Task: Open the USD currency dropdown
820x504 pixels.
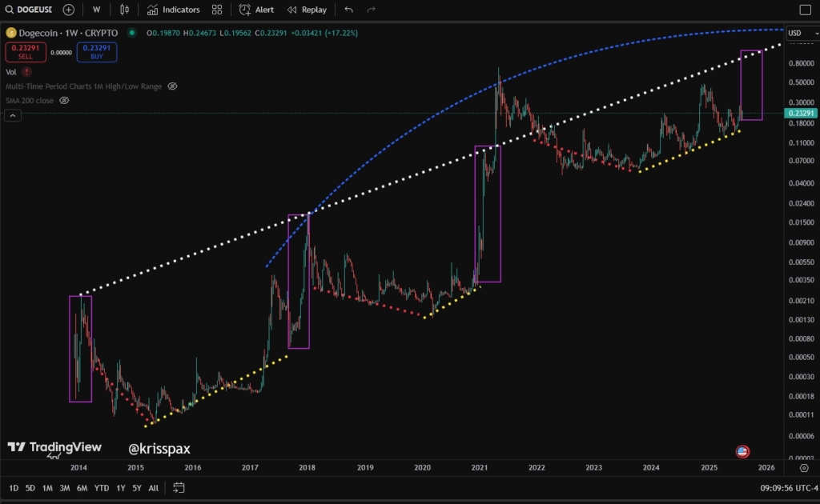Action: pos(802,33)
